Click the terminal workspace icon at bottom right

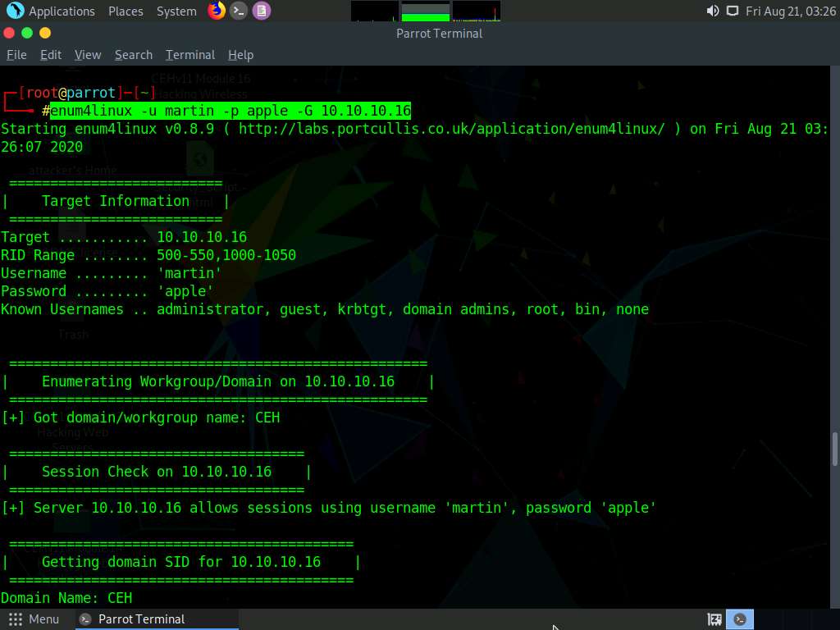coord(740,620)
